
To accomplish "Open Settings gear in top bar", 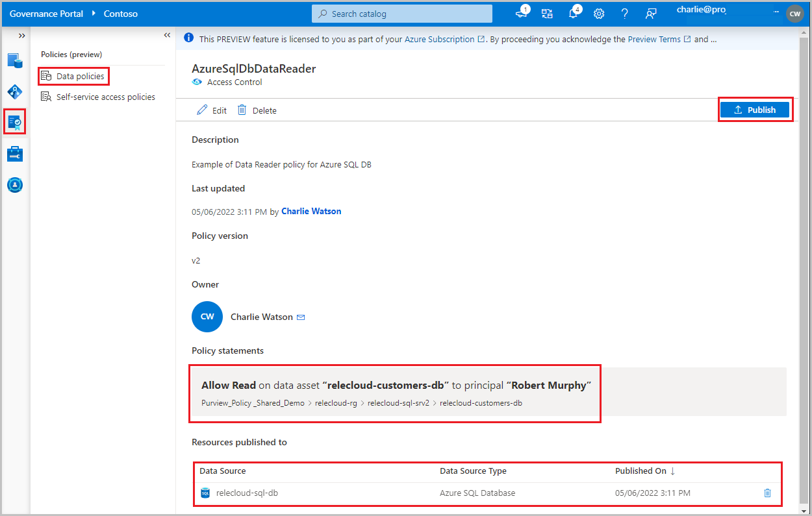I will coord(599,13).
